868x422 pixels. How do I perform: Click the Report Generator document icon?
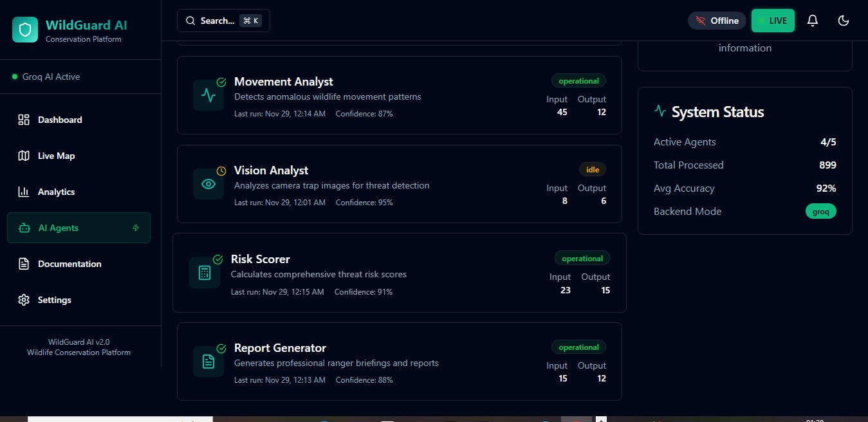point(208,361)
